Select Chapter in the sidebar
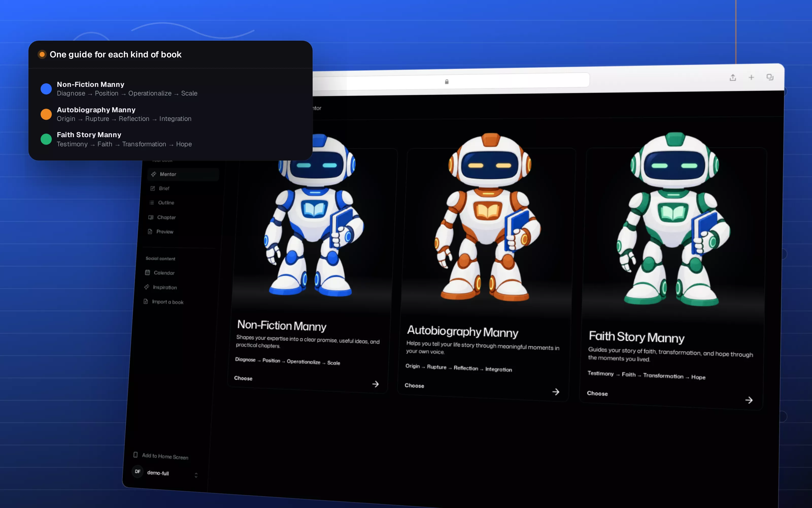 [x=166, y=217]
